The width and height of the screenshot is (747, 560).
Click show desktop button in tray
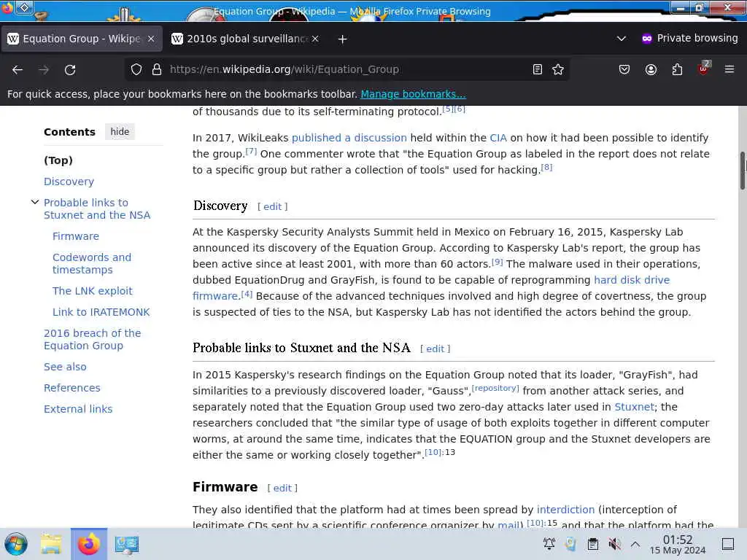click(728, 544)
